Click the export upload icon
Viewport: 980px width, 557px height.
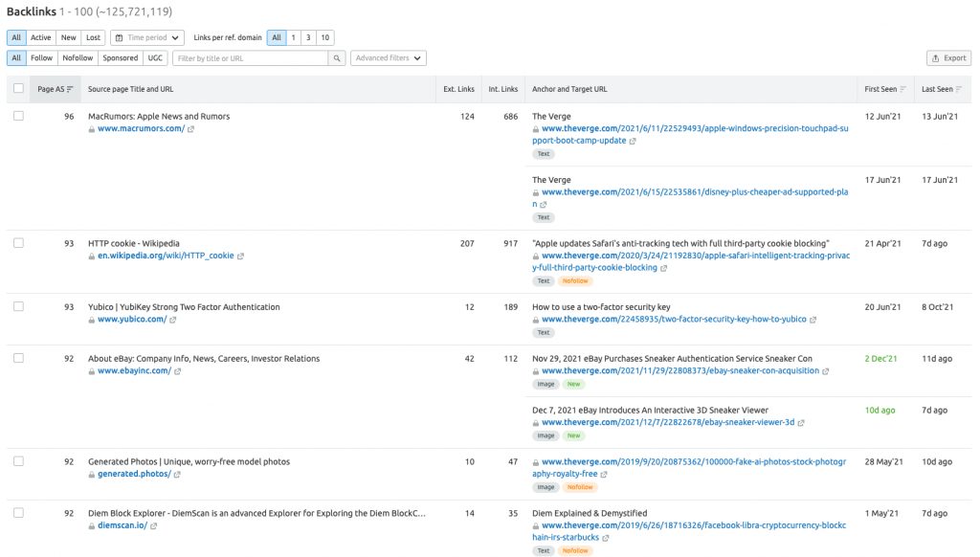coord(936,58)
